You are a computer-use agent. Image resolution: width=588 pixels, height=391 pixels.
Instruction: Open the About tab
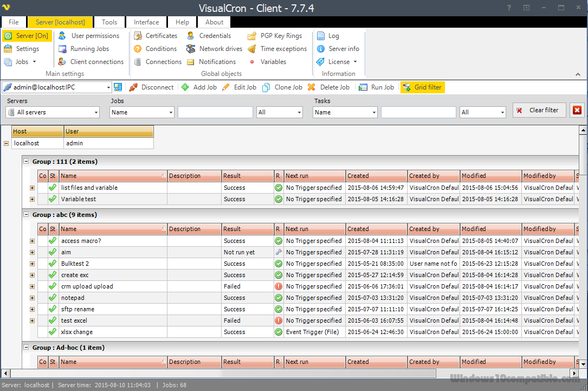tap(214, 22)
